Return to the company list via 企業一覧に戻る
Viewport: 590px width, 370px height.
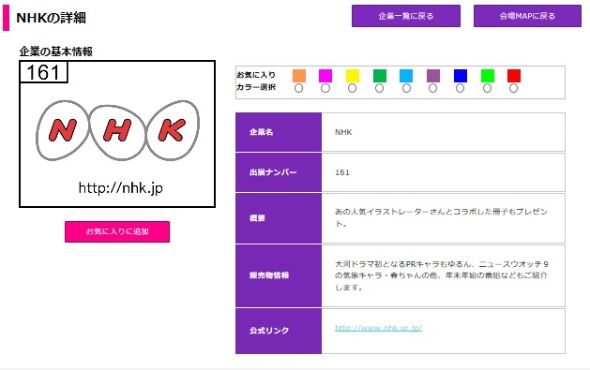[406, 16]
